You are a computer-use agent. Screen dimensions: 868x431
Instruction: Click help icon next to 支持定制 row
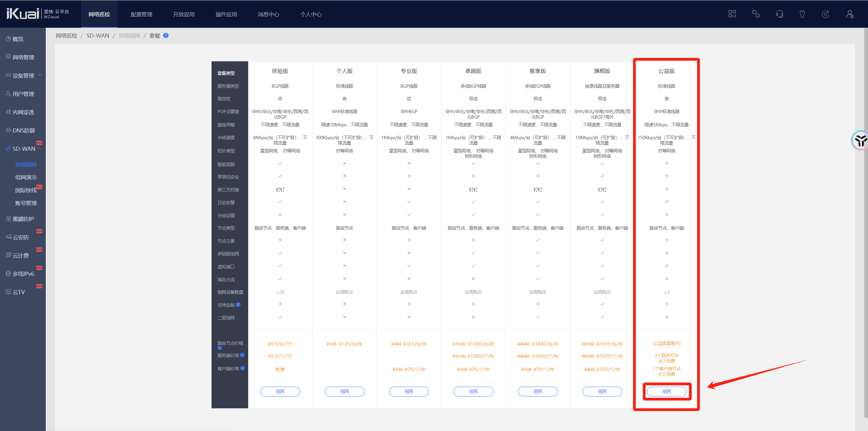pyautogui.click(x=238, y=305)
